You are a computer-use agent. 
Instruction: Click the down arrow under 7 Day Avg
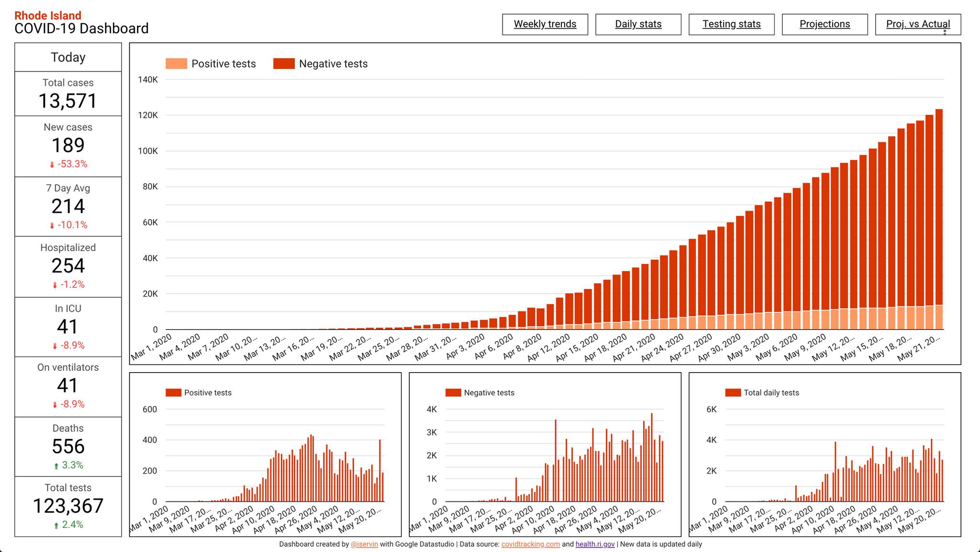(x=52, y=225)
